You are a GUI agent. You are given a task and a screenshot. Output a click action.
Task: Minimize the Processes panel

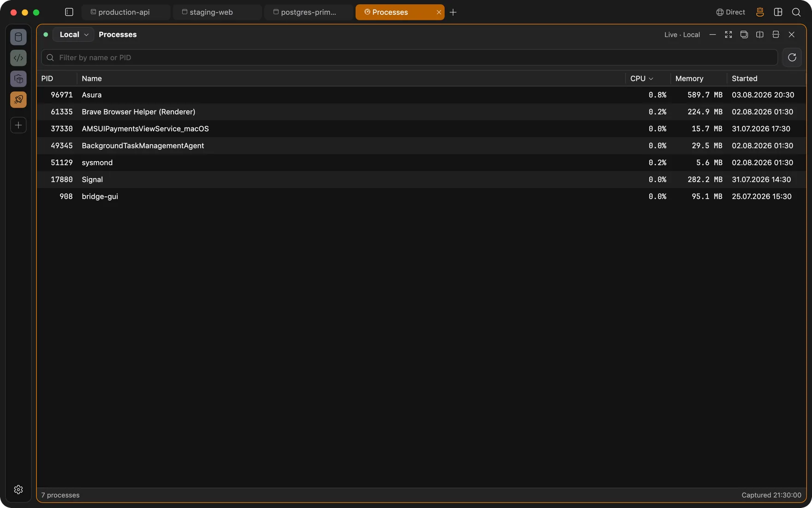713,35
